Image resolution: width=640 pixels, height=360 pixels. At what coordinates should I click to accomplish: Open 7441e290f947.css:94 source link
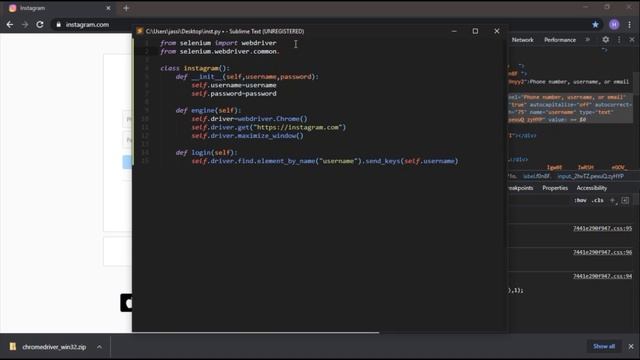[x=602, y=276]
